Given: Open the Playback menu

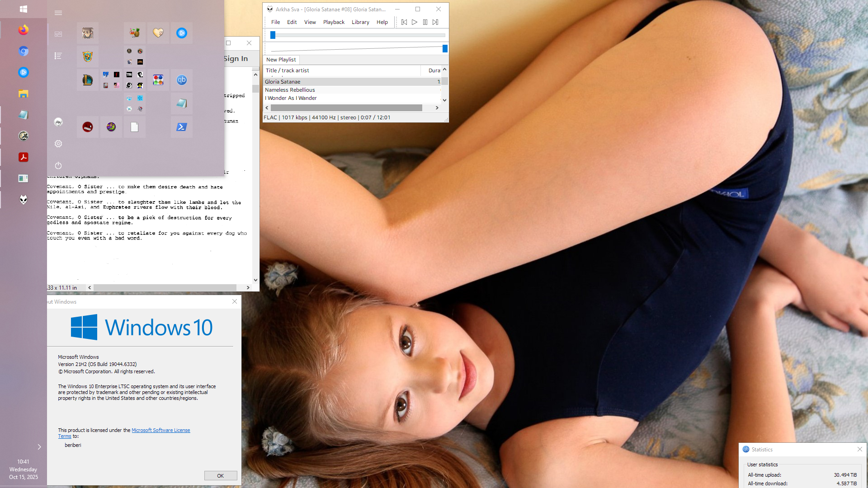Looking at the screenshot, I should click(x=334, y=22).
